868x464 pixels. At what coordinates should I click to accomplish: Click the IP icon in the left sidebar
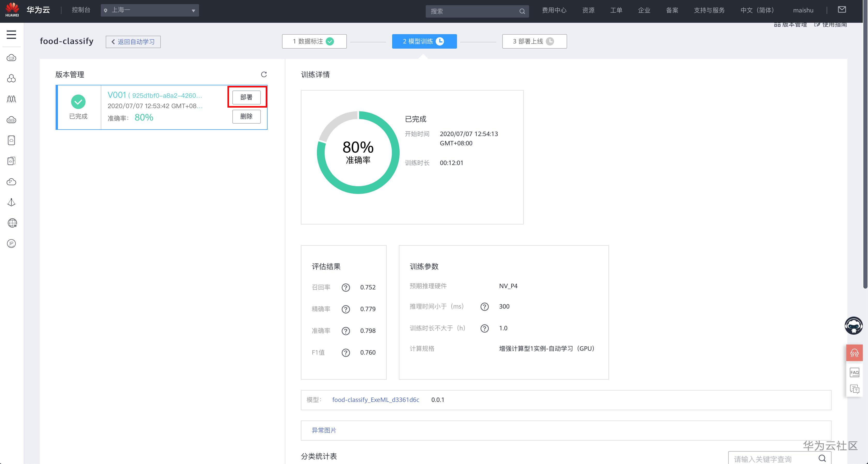(x=11, y=243)
